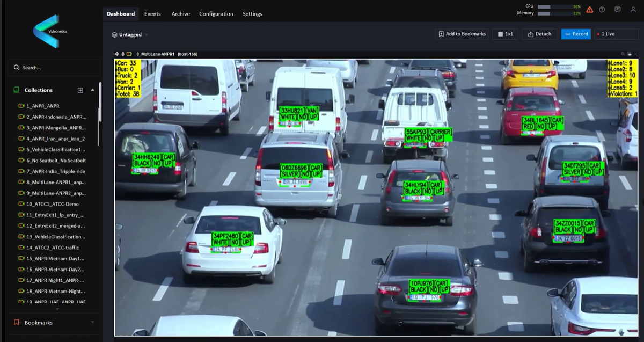Switch to the Events tab
The height and width of the screenshot is (342, 644).
click(152, 14)
